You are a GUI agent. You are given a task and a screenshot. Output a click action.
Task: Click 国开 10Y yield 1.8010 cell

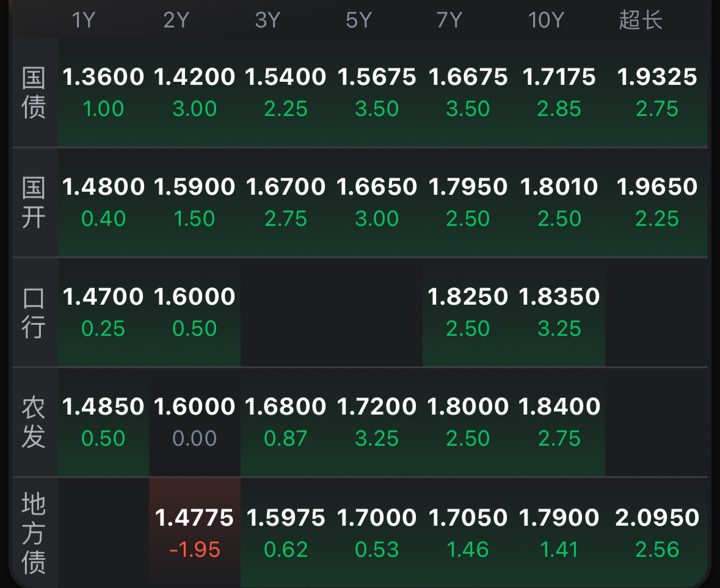pyautogui.click(x=559, y=203)
